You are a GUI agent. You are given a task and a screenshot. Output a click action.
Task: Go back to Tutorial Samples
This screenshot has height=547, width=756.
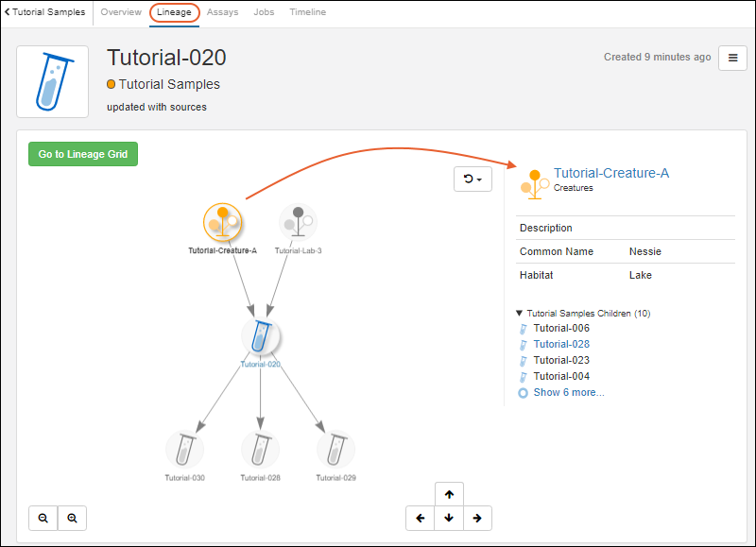tap(44, 12)
